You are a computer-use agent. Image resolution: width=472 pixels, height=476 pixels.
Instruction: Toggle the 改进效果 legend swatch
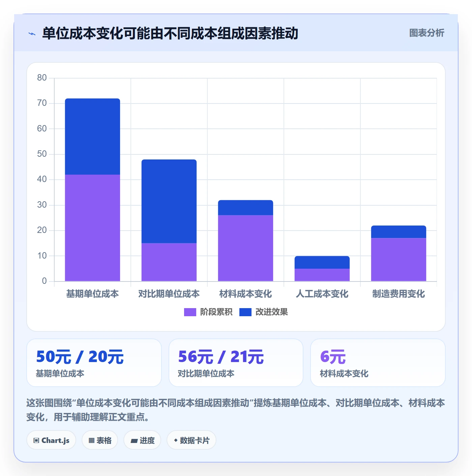click(245, 312)
